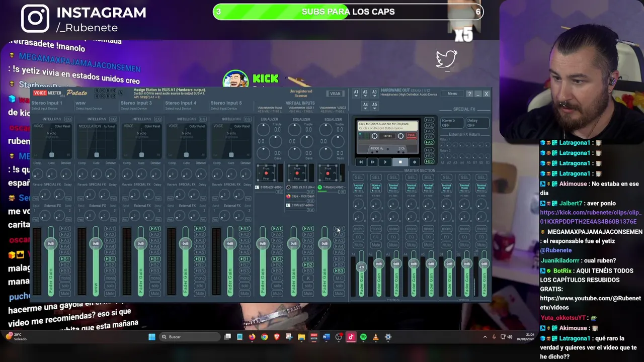Image resolution: width=644 pixels, height=362 pixels.
Task: Toggle recorder output to bus B3
Action: (x=429, y=161)
